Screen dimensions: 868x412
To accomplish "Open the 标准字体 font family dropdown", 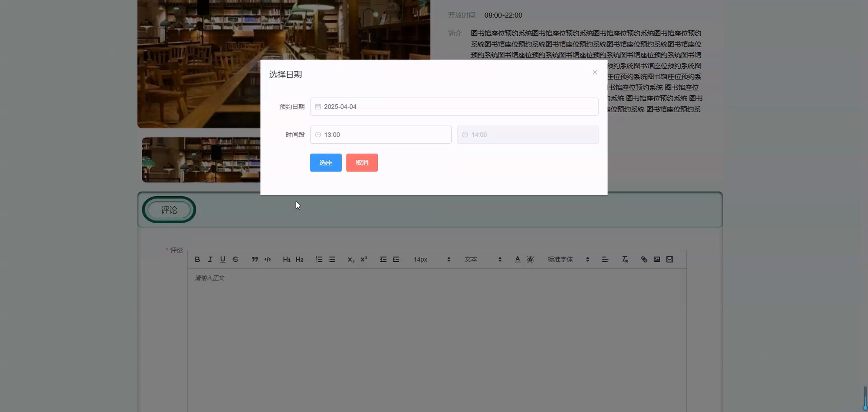I will [x=568, y=260].
